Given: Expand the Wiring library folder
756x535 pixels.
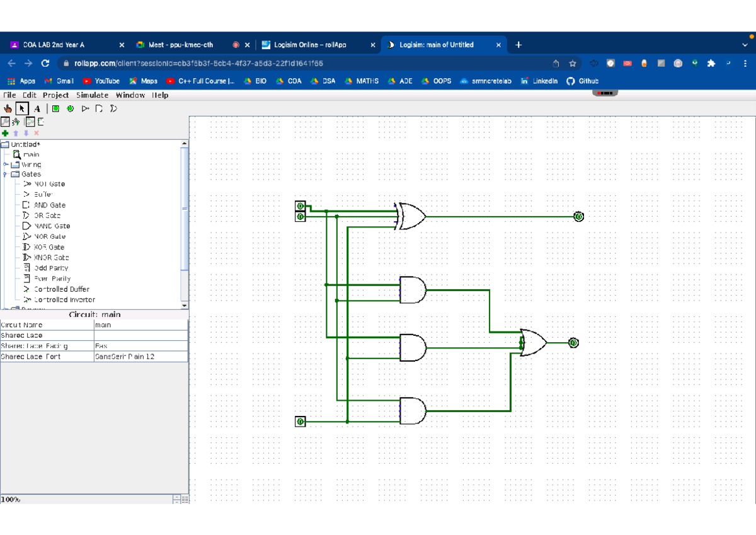Looking at the screenshot, I should point(6,164).
